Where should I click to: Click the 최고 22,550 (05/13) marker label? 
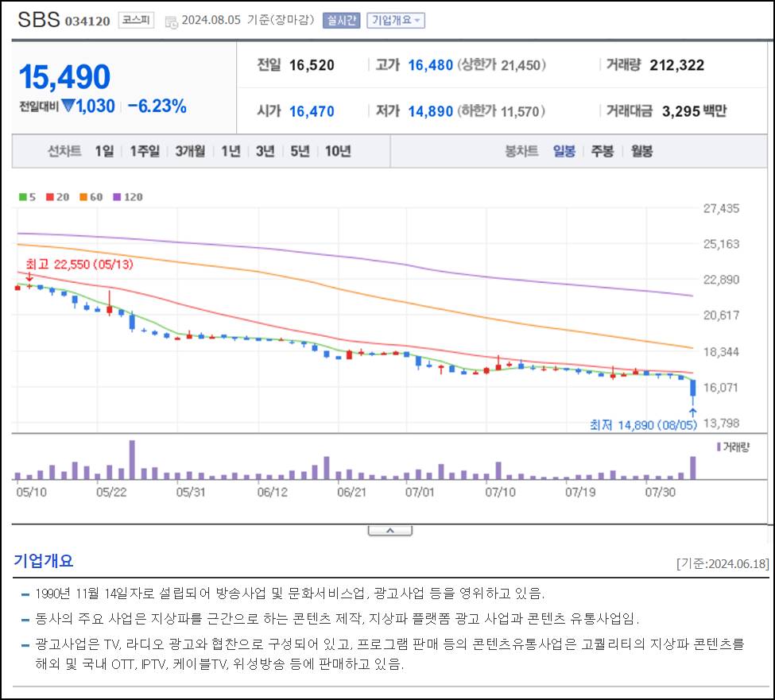pos(79,265)
